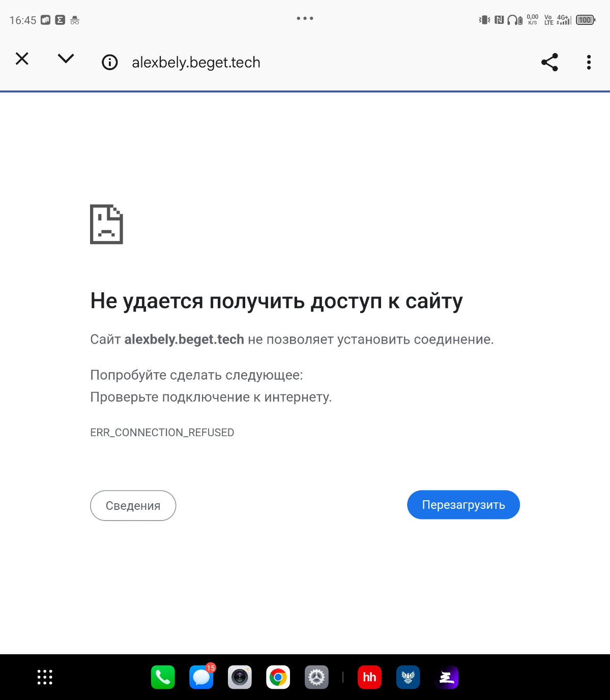Open the blue eagle emblem app

(408, 677)
